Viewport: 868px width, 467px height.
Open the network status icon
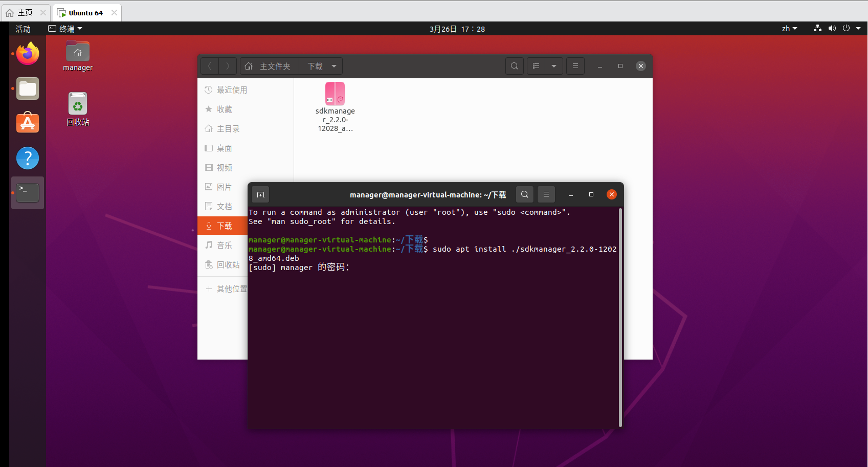point(817,29)
